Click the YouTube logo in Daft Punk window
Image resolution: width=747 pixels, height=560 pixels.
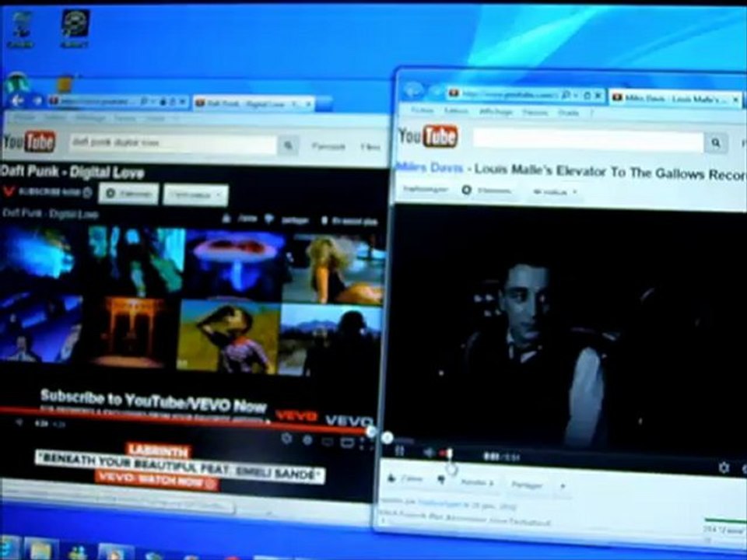(29, 142)
